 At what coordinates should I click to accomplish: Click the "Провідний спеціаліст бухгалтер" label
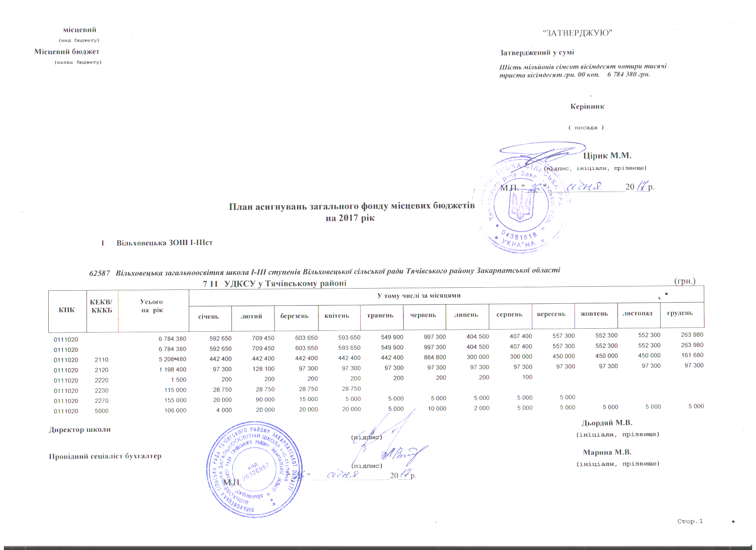pos(105,456)
